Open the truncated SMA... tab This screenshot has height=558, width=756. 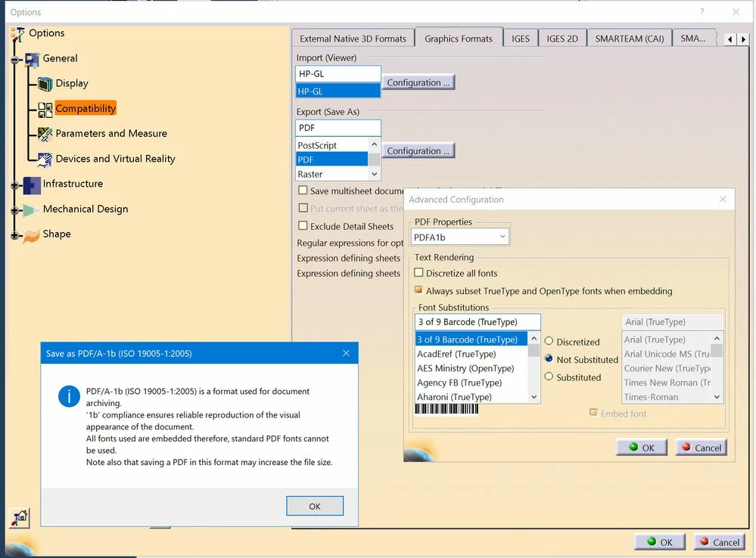click(x=693, y=39)
